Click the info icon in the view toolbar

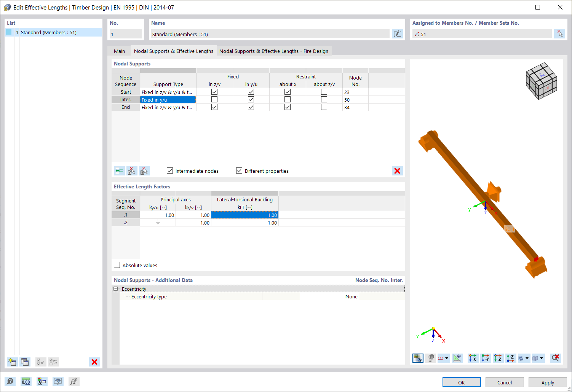click(431, 358)
